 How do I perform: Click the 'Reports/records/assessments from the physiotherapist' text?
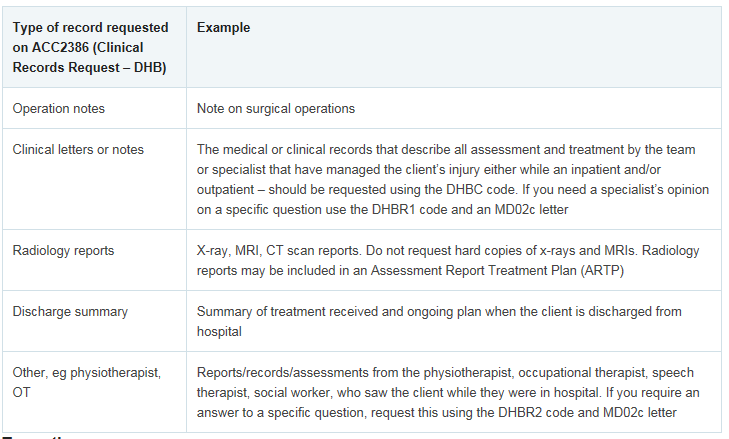pos(355,372)
